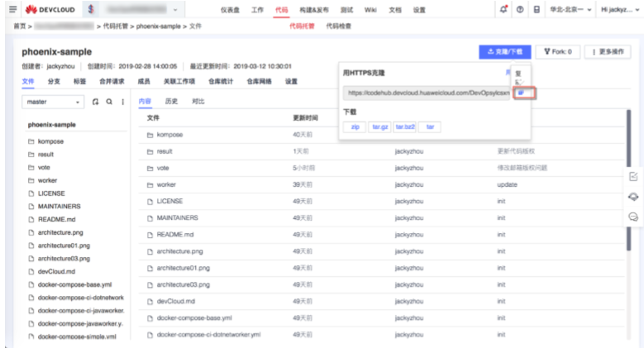Click result folder icon in file table
Image resolution: width=644 pixels, height=348 pixels.
(150, 151)
